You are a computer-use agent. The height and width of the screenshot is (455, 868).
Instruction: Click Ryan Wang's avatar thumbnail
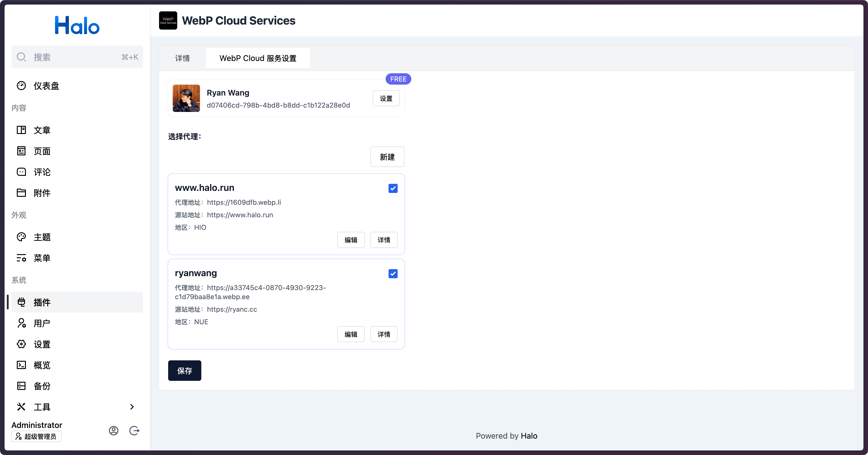pos(186,98)
